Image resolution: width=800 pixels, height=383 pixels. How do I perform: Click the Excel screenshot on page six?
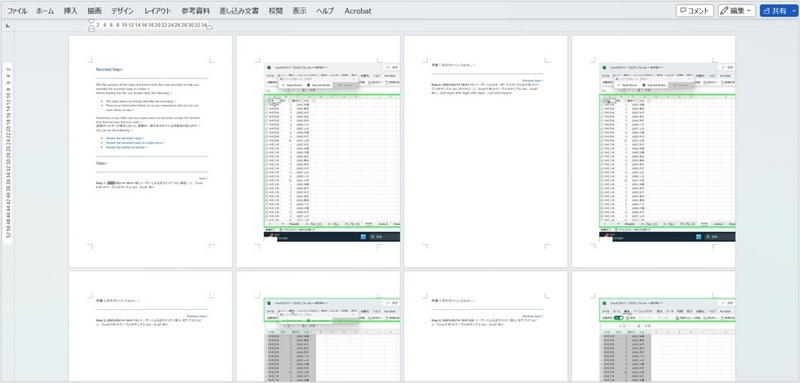[x=332, y=340]
